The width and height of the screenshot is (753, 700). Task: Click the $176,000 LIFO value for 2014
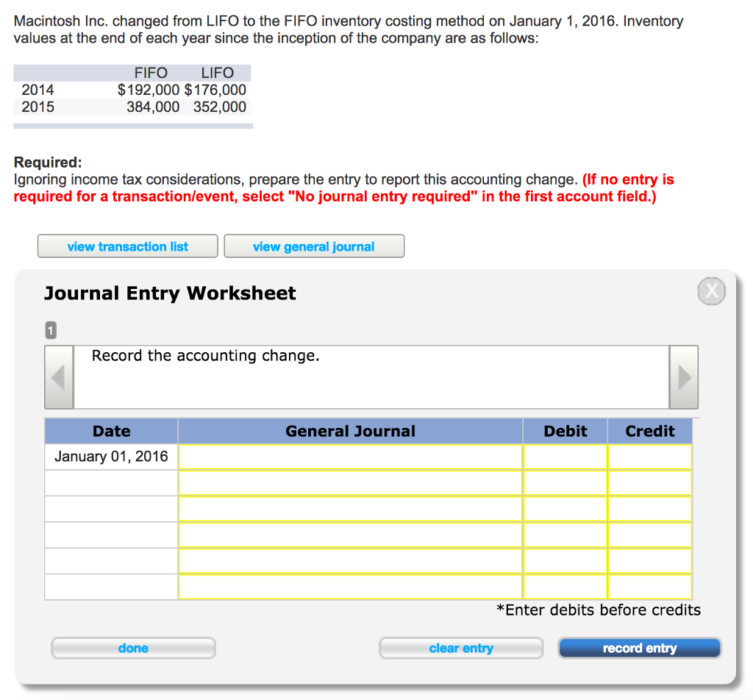click(215, 90)
